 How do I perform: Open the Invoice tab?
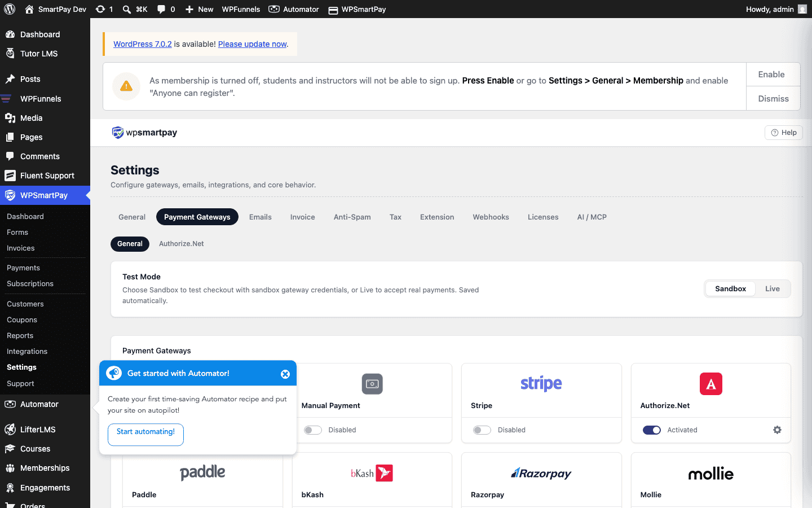coord(303,217)
